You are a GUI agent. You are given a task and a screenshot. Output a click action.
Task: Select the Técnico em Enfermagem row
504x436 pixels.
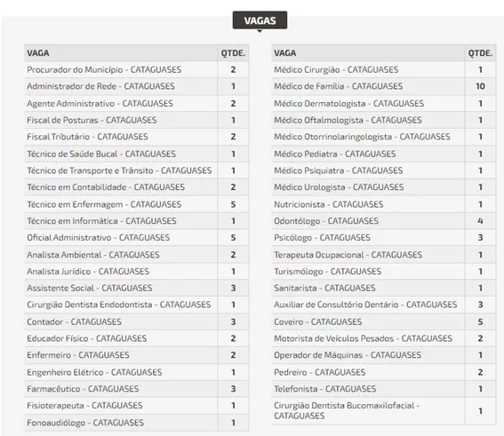(x=137, y=204)
